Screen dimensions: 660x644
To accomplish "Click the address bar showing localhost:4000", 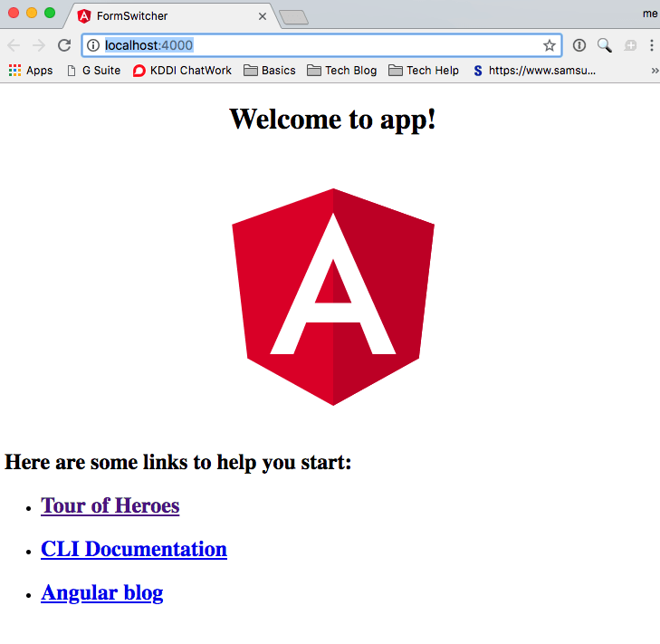I will 321,45.
